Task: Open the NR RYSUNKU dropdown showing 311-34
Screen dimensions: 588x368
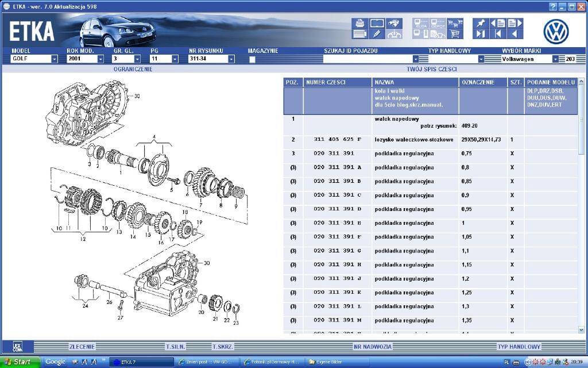Action: [x=231, y=59]
